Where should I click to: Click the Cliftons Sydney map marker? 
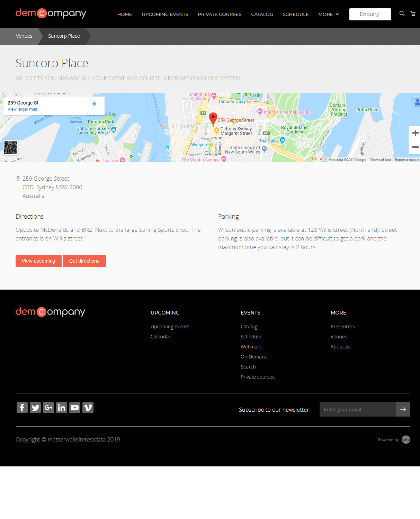pos(216,130)
